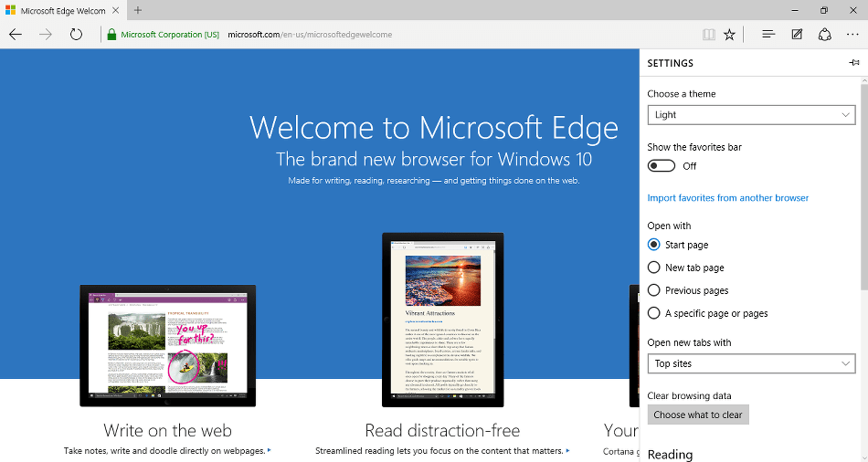The image size is (868, 462).
Task: Click the Refresh page icon
Action: coord(77,35)
